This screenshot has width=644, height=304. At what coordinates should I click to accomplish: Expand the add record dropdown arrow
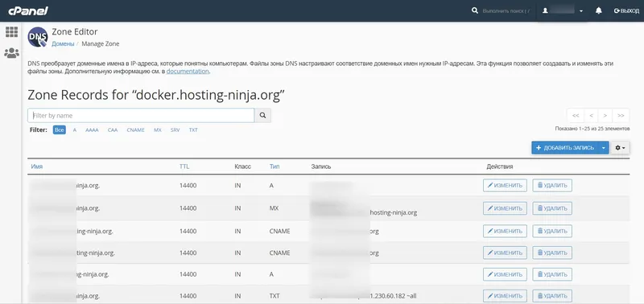click(603, 148)
